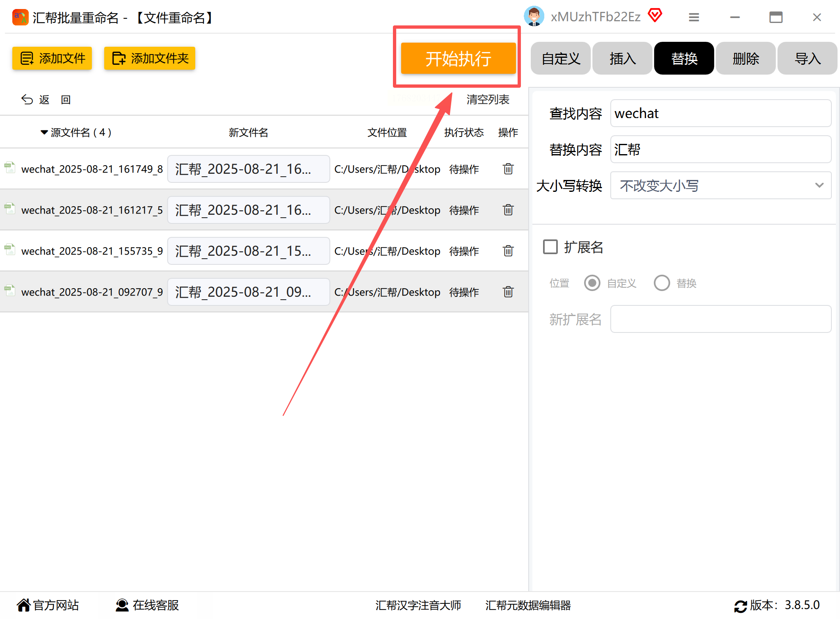The height and width of the screenshot is (619, 840).
Task: Click the user avatar icon
Action: 534,16
